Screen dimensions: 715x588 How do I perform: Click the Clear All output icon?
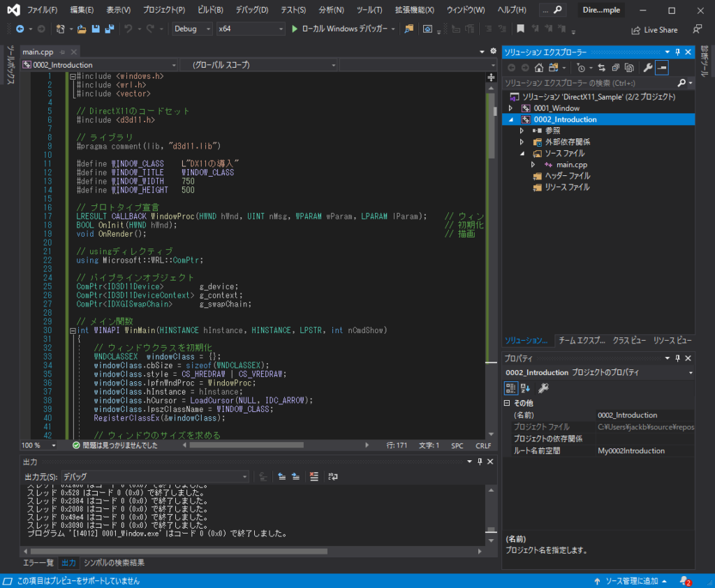[314, 476]
